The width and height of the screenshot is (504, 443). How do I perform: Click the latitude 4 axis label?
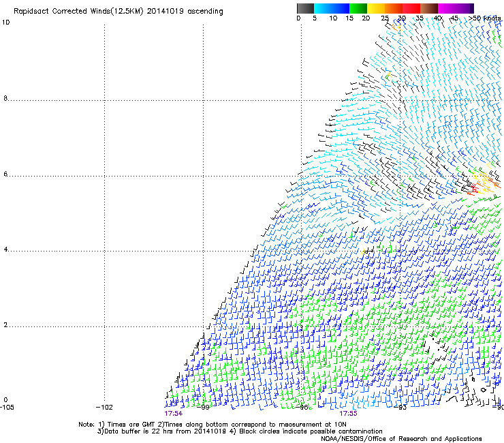pos(5,249)
